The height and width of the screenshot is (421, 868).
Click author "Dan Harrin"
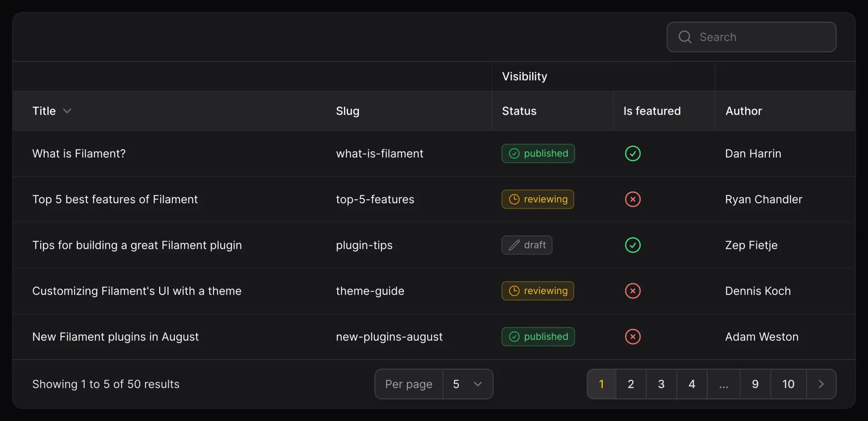point(753,154)
